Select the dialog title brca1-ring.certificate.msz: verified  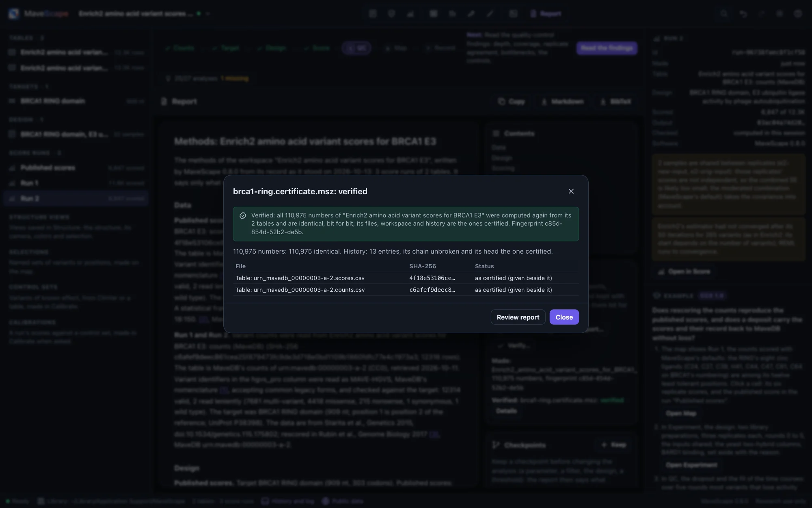coord(300,191)
